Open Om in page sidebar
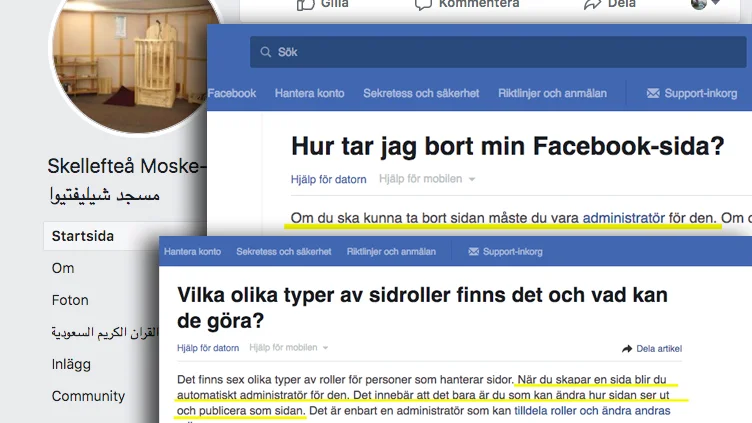 coord(63,268)
